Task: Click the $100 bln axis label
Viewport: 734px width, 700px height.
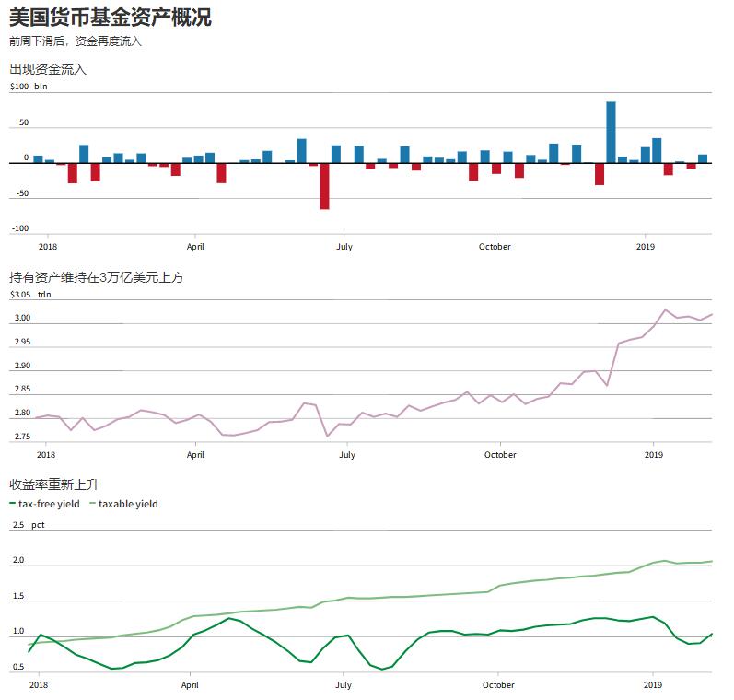Action: coord(28,87)
